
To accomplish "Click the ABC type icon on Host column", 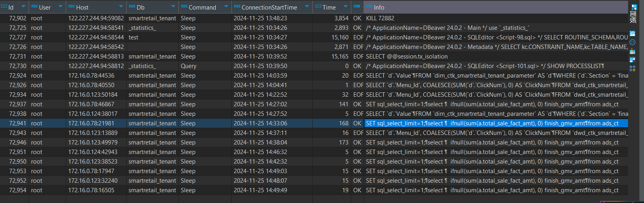I will tap(71, 7).
